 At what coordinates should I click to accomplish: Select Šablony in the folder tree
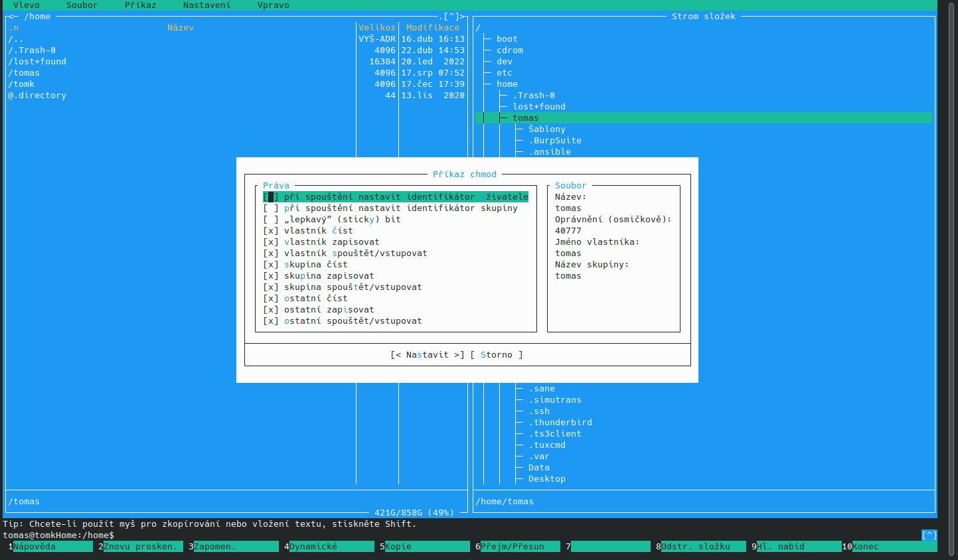point(547,129)
